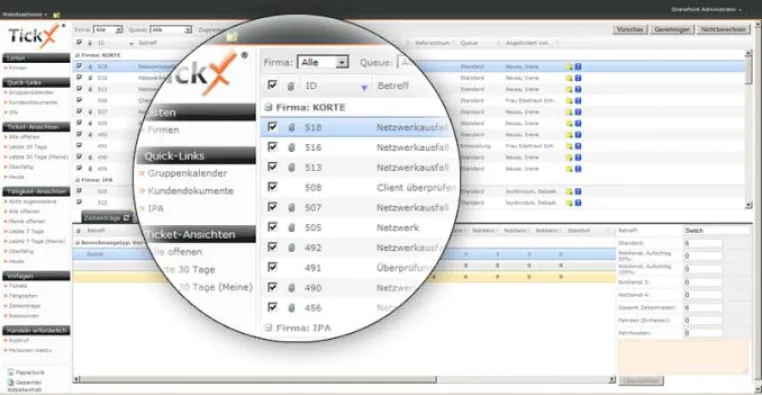This screenshot has height=395, width=762.
Task: Click the blue icon in ticket 516 row
Action: 578,78
